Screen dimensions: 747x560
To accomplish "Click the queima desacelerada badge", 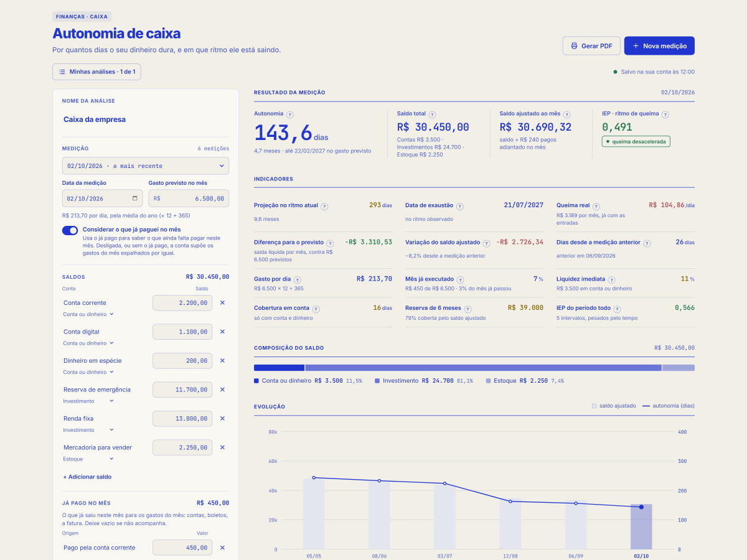I will 636,142.
